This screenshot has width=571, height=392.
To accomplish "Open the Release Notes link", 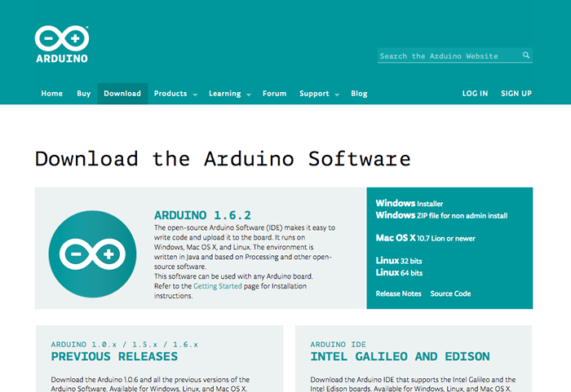I will [x=398, y=293].
